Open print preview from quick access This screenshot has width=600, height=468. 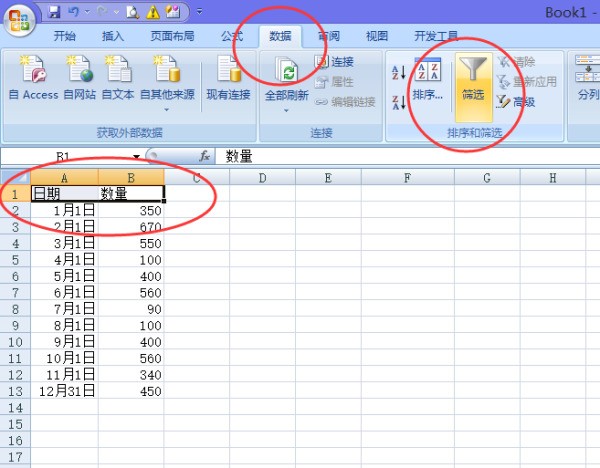click(132, 12)
